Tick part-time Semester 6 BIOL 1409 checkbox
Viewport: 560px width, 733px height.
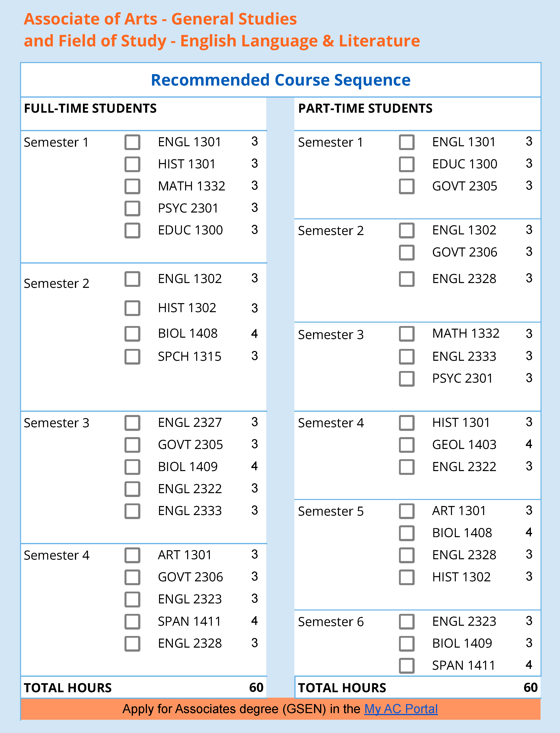[407, 644]
